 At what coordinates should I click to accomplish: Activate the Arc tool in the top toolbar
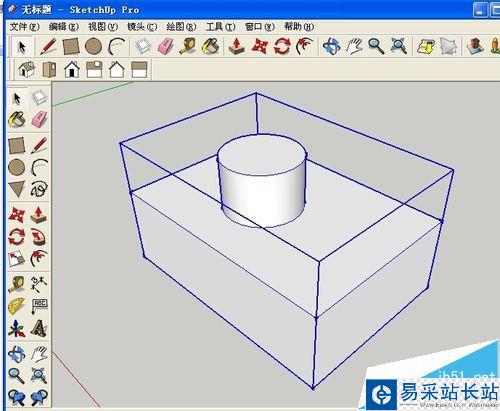point(116,46)
